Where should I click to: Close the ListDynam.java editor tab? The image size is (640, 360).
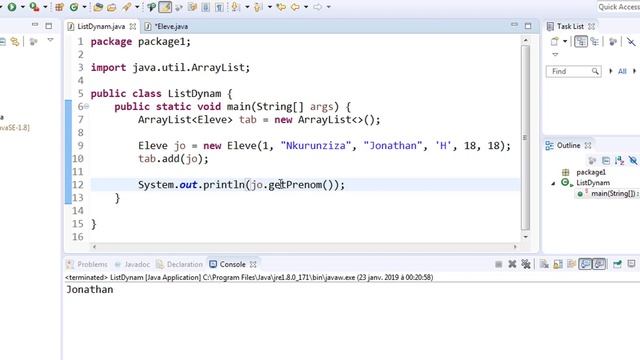coord(133,27)
